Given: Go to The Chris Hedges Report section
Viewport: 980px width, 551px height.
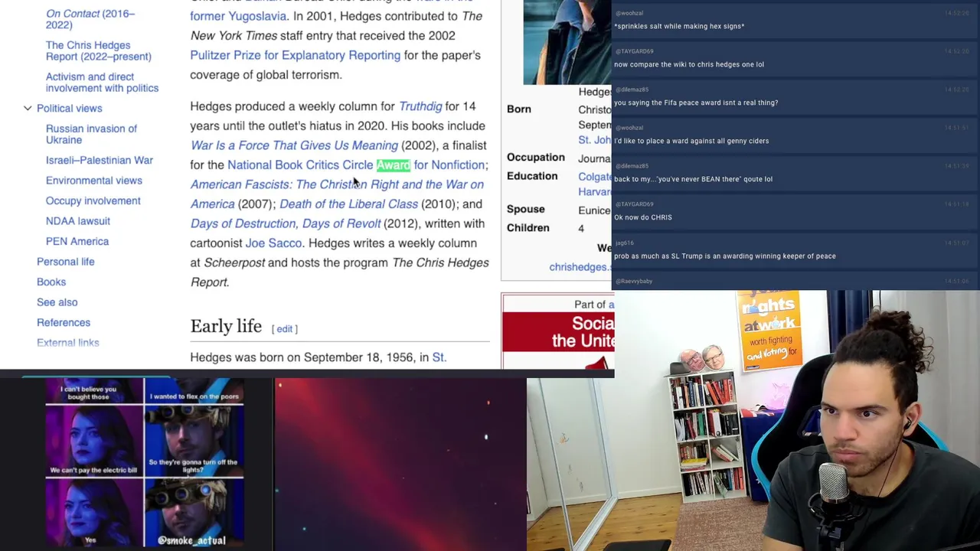Looking at the screenshot, I should pos(98,51).
